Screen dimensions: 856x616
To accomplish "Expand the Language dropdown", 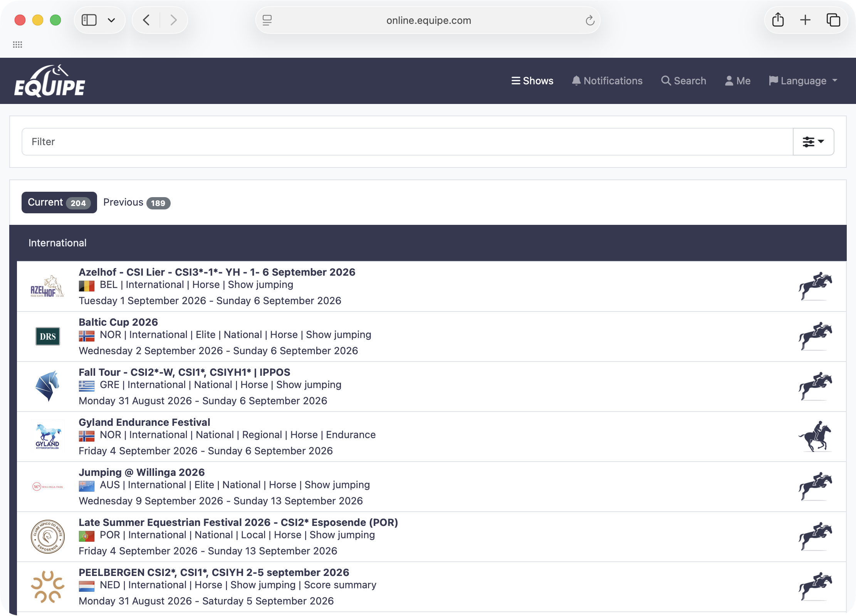I will point(803,81).
